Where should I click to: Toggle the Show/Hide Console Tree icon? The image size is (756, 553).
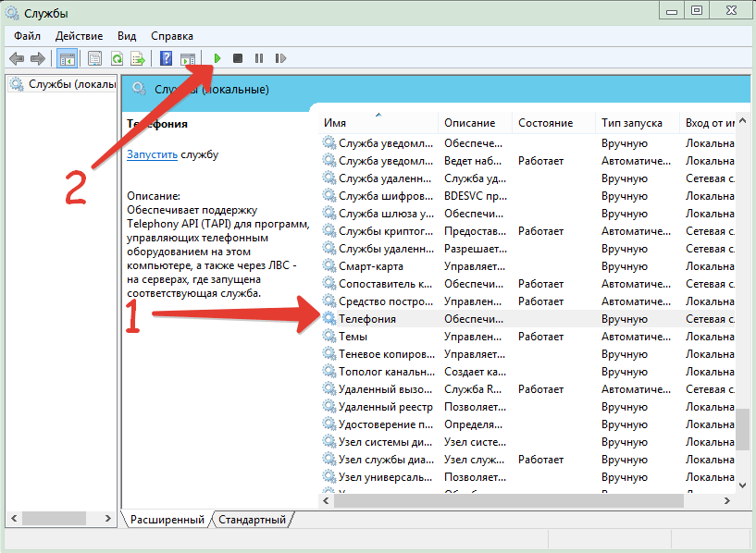click(67, 58)
